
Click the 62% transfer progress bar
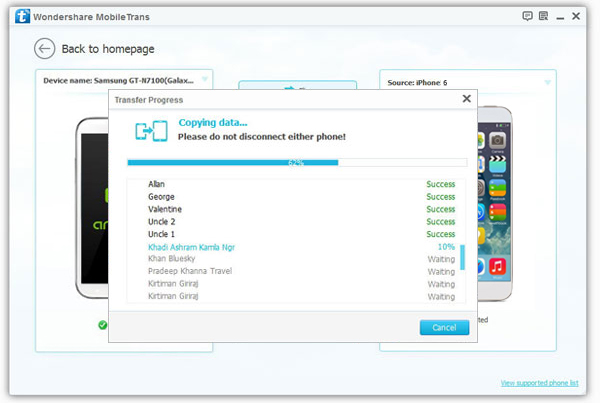[x=297, y=163]
